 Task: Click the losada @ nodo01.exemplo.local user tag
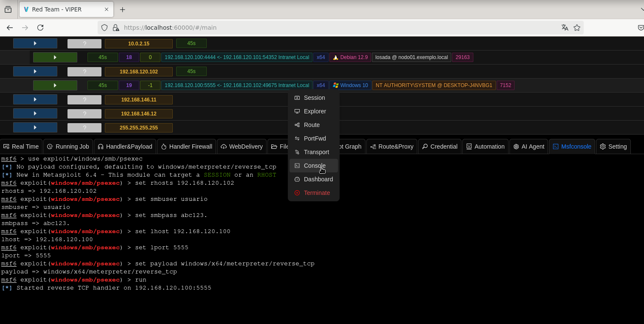pos(412,57)
